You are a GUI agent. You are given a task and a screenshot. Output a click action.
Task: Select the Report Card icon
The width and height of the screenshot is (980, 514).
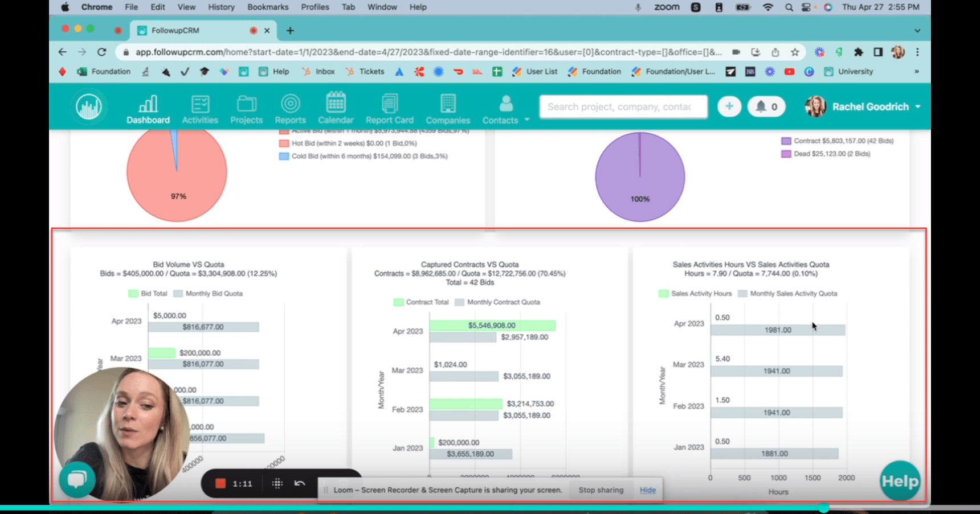[x=390, y=108]
